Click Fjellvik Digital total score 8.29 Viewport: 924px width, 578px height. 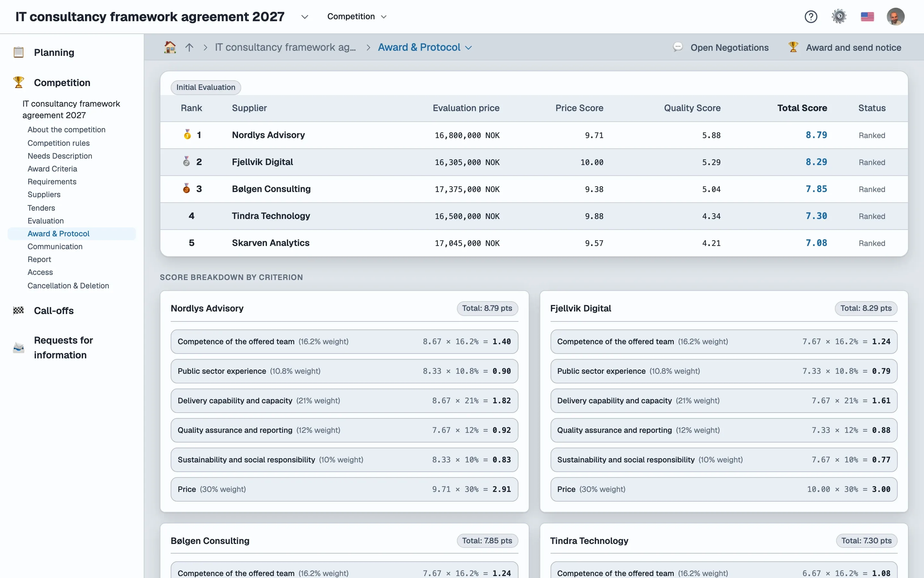click(x=816, y=162)
